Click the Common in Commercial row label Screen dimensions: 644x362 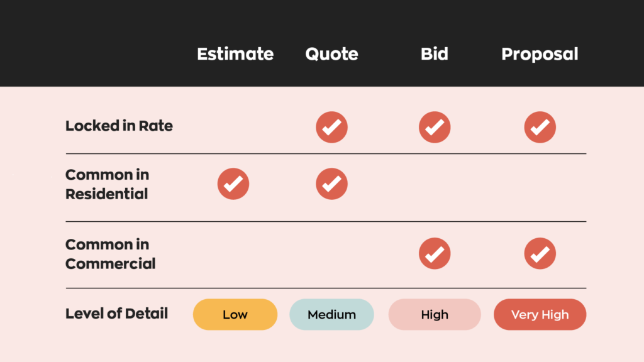coord(111,254)
